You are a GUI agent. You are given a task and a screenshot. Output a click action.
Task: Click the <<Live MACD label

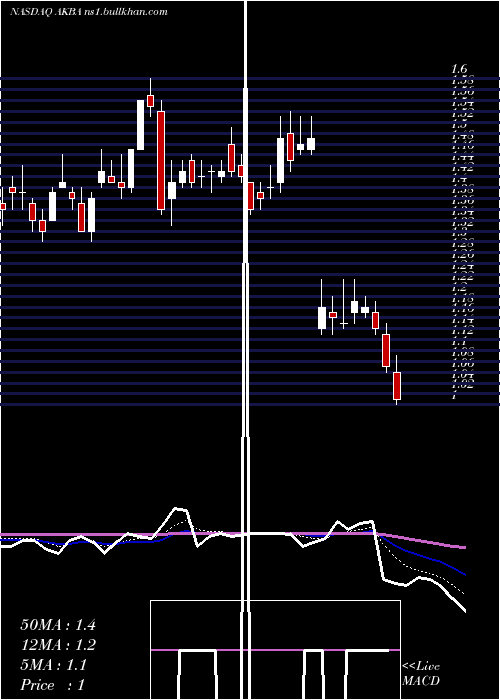point(421,673)
